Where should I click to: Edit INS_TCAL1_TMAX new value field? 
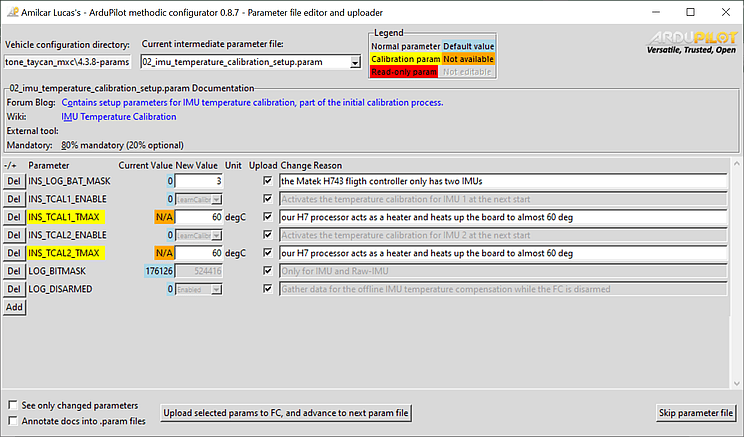[199, 217]
